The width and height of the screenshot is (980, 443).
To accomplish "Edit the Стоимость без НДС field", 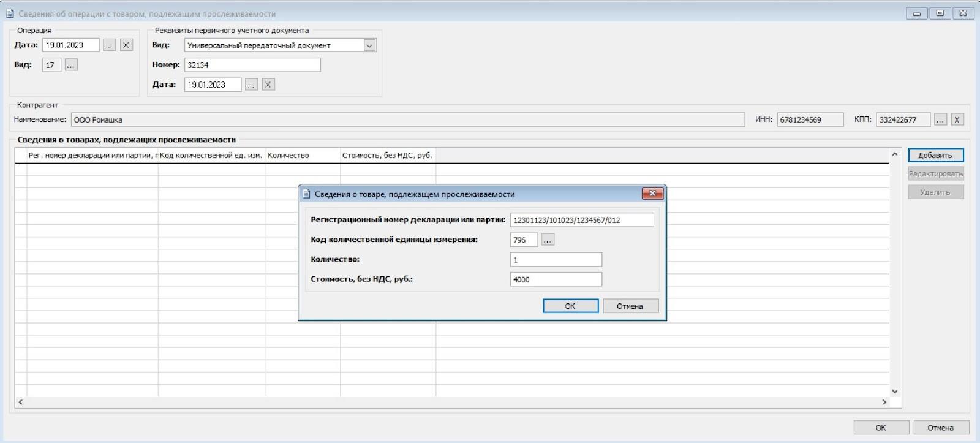I will coord(556,279).
